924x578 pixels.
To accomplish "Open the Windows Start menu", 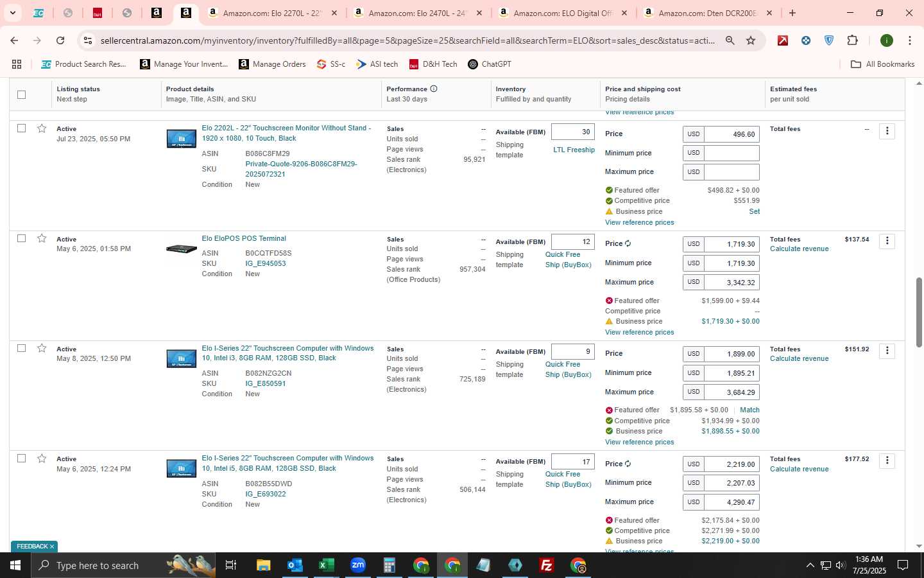I will tap(15, 565).
